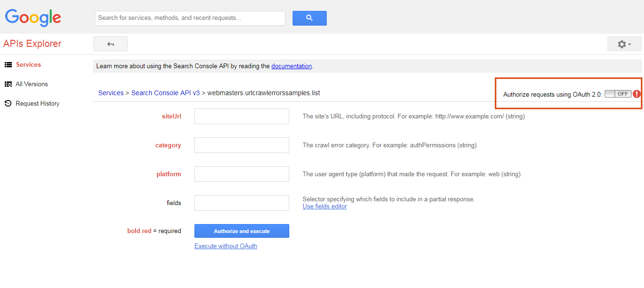Viewport: 644px width, 288px height.
Task: Click the Execute without OAuth link
Action: click(226, 246)
